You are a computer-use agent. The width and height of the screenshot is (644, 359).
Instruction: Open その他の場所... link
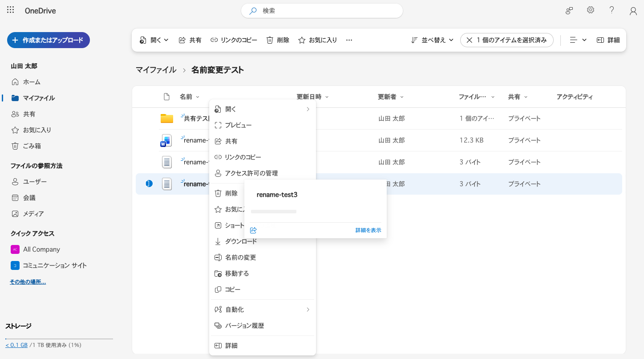[28, 282]
